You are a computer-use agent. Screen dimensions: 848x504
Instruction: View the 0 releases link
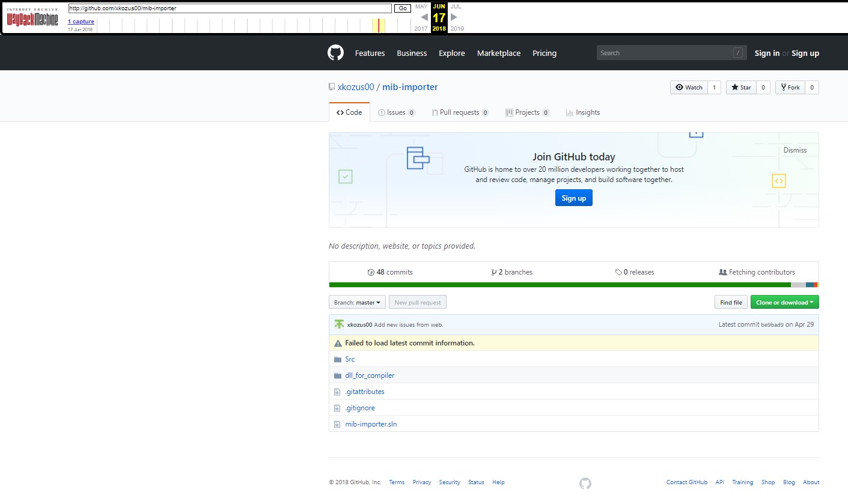click(635, 272)
